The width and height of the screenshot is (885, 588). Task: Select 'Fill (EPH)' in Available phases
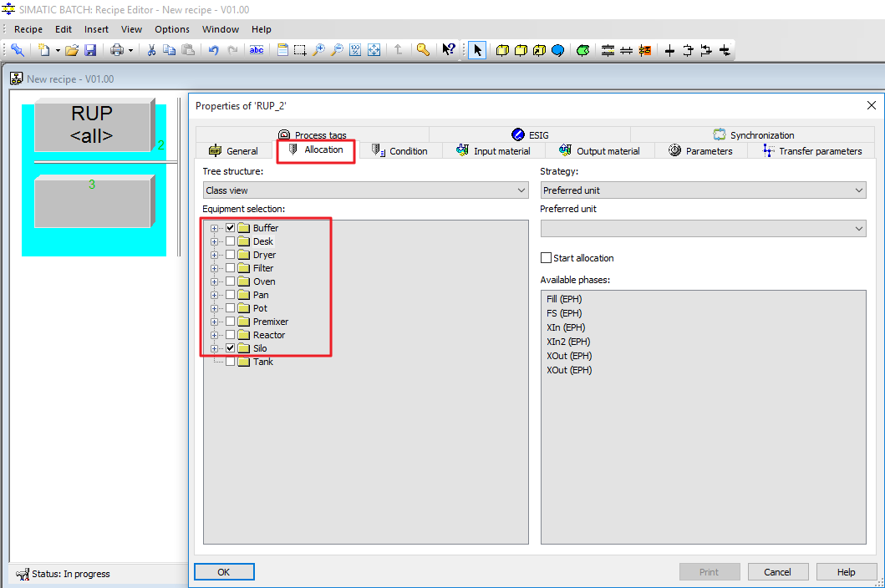tap(564, 299)
